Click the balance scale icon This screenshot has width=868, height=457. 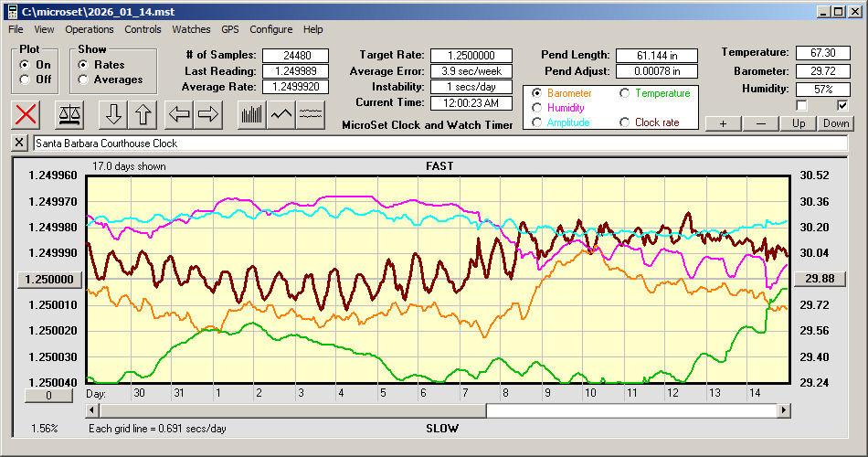click(69, 114)
